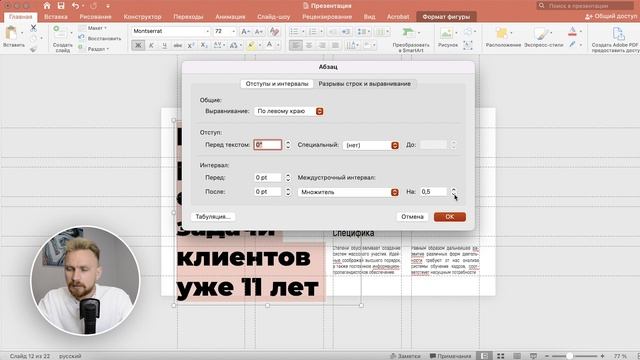Click the Табуляция... button
Image resolution: width=640 pixels, height=360 pixels.
213,217
